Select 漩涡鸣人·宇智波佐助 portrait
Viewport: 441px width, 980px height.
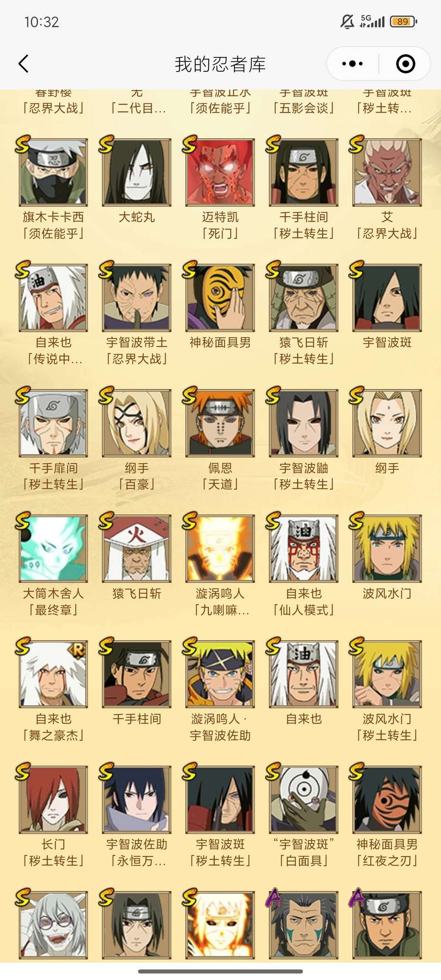pos(220,673)
